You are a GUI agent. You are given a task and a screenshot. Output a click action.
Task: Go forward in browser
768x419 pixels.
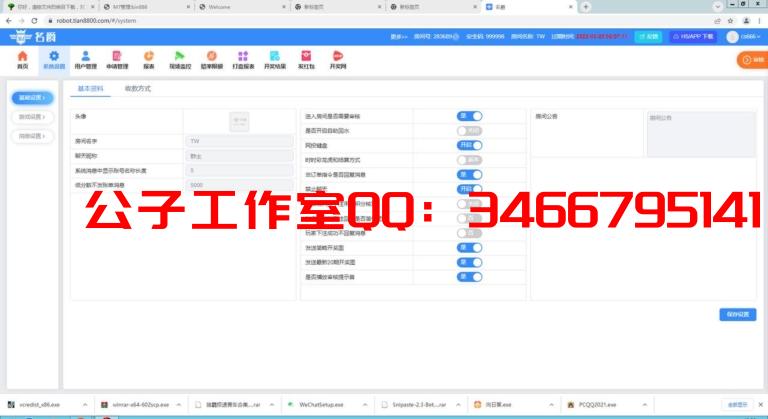click(x=22, y=21)
